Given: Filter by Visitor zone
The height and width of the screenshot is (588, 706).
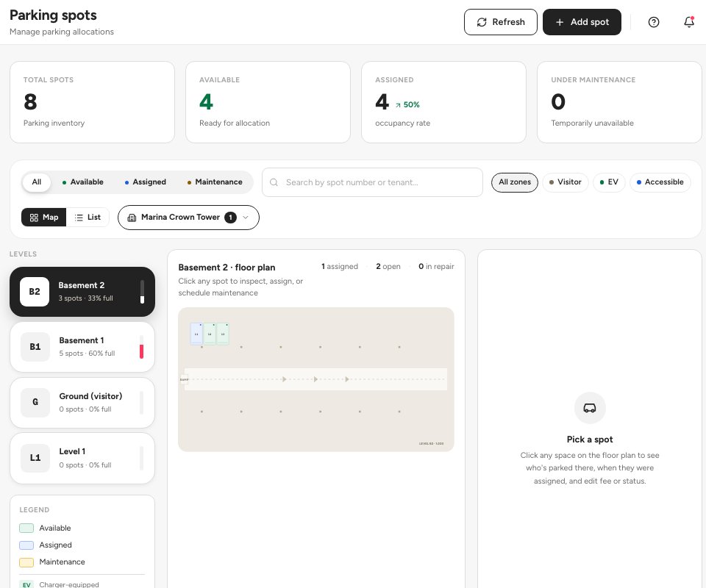Looking at the screenshot, I should 565,182.
